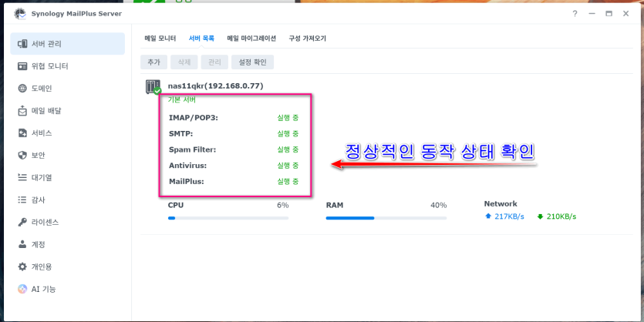This screenshot has width=644, height=322.
Task: Click the 보안 shield icon
Action: (22, 155)
